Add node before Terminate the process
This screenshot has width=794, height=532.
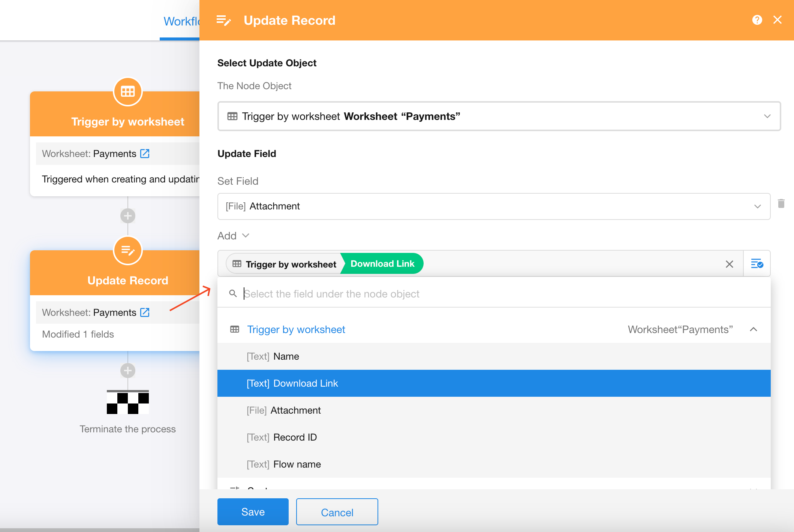[x=128, y=371]
